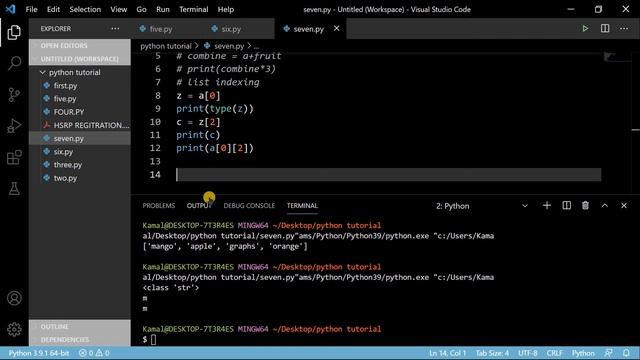Click Ln 14, Col 1 indicator
This screenshot has width=640, height=360.
coord(447,353)
